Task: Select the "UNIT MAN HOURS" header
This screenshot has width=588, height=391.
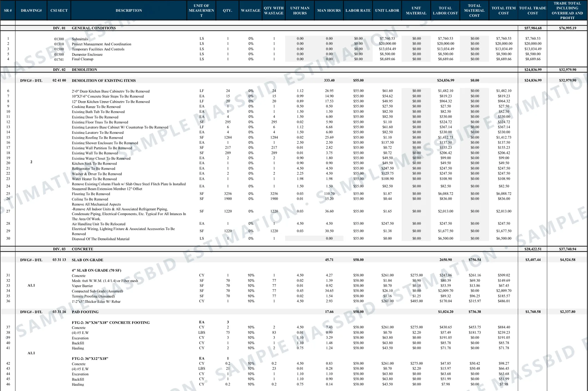Action: tap(300, 11)
